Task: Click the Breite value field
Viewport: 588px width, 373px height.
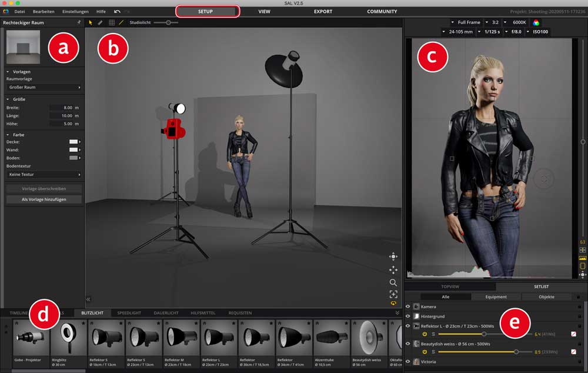Action: click(x=62, y=108)
